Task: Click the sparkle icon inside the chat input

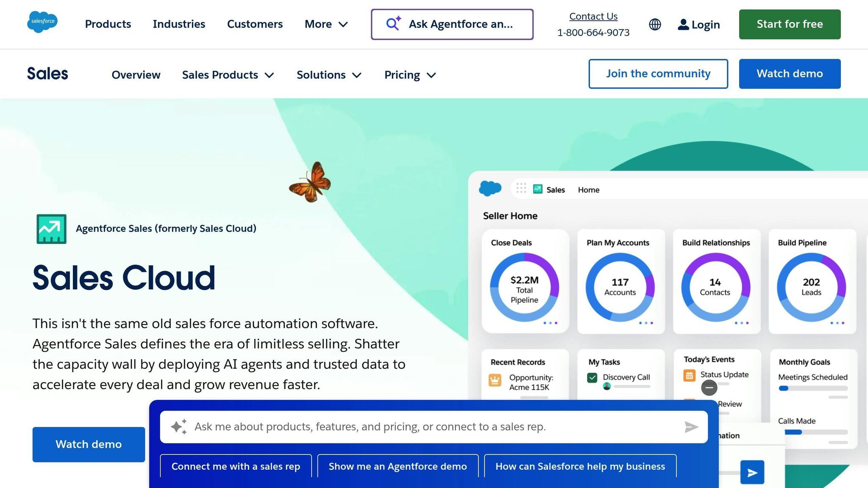Action: tap(179, 427)
